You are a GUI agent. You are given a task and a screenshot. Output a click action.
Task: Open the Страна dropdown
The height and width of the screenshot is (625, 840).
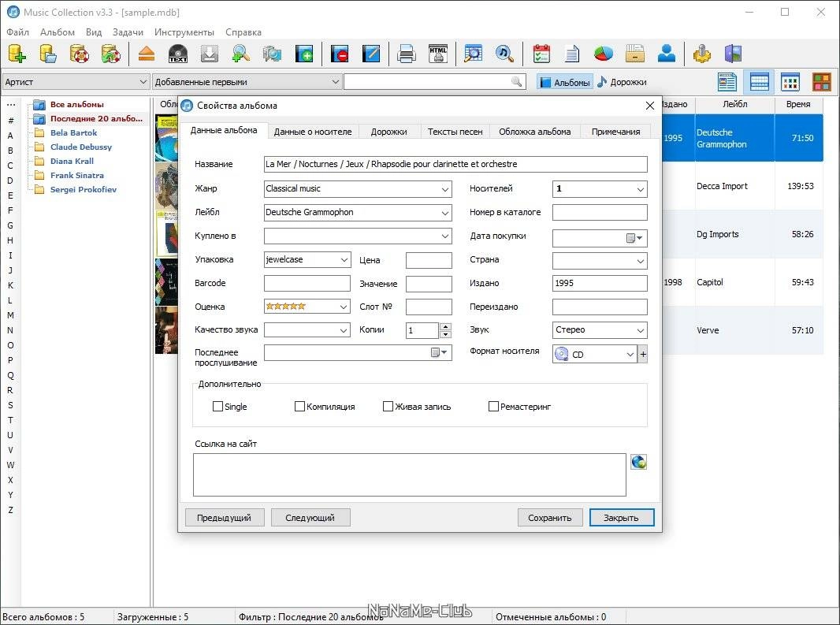pyautogui.click(x=640, y=261)
